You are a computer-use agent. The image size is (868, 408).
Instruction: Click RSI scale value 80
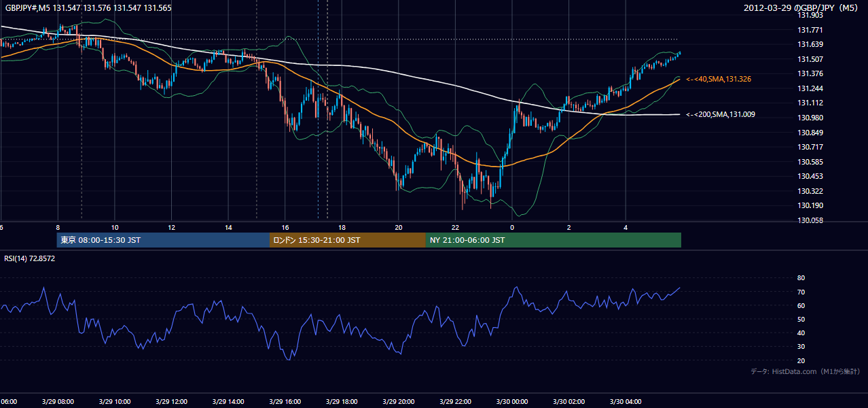tap(801, 278)
